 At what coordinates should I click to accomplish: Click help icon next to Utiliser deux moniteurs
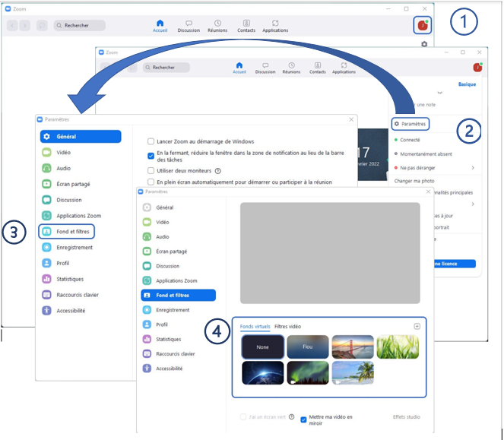click(x=218, y=171)
